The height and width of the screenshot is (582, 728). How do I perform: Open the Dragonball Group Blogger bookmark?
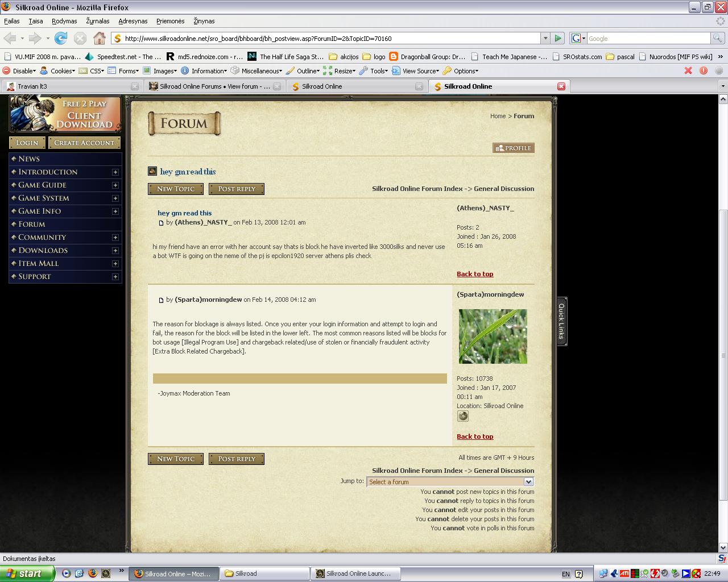(427, 56)
